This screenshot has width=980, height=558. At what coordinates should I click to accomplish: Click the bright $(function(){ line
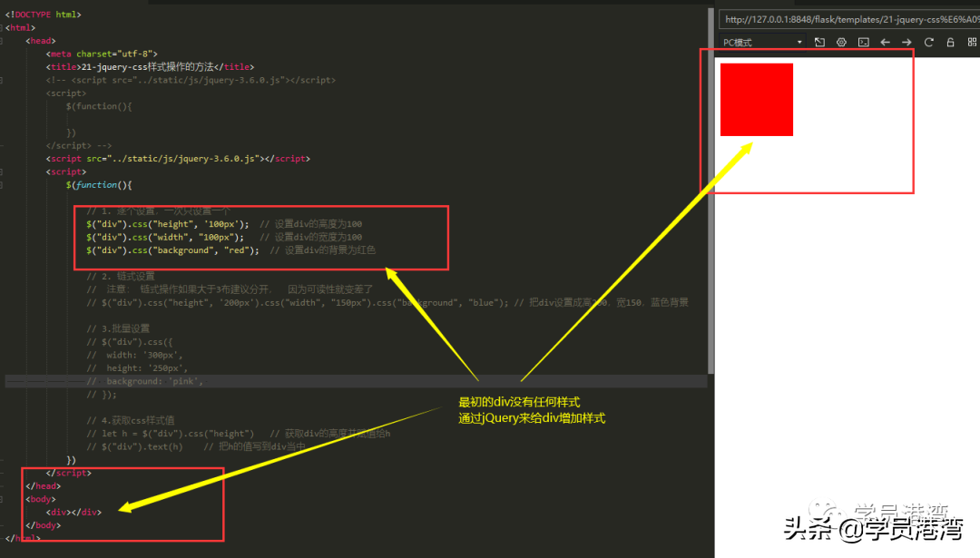click(99, 185)
